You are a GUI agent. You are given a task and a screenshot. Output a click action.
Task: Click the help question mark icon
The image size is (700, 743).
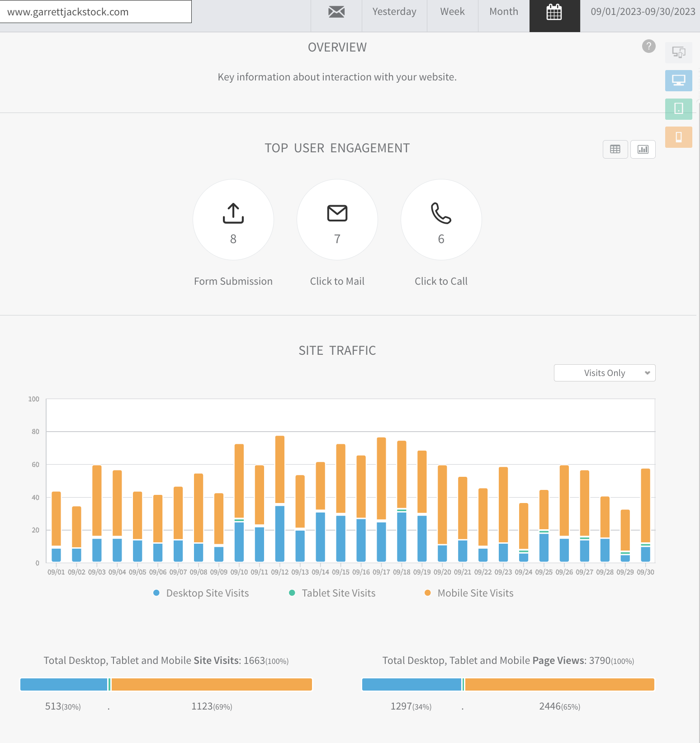(649, 46)
